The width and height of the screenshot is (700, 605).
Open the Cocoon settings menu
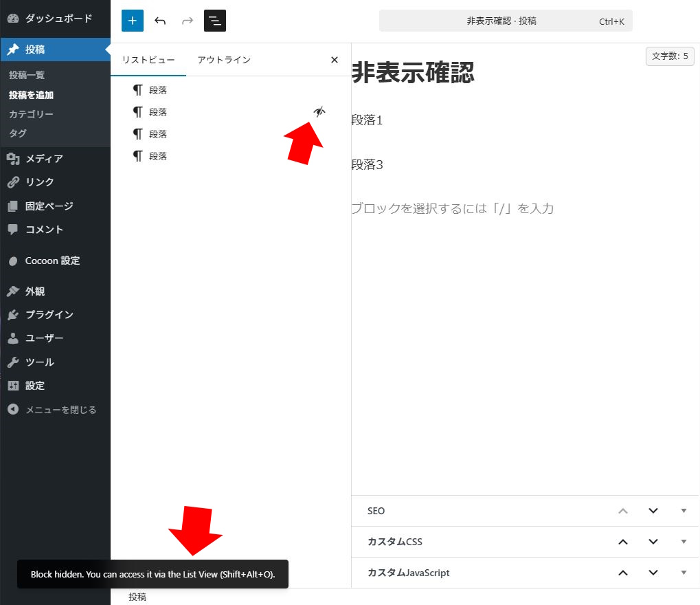(52, 261)
